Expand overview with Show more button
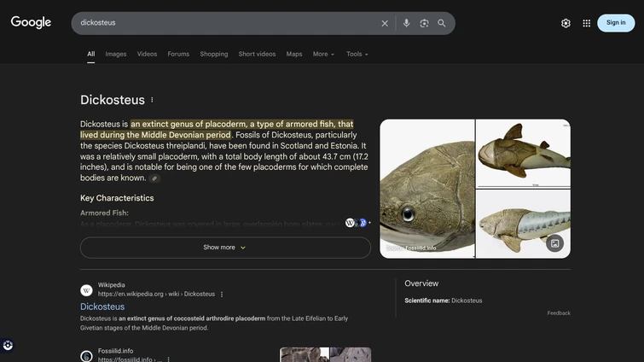The width and height of the screenshot is (644, 362). coord(225,248)
